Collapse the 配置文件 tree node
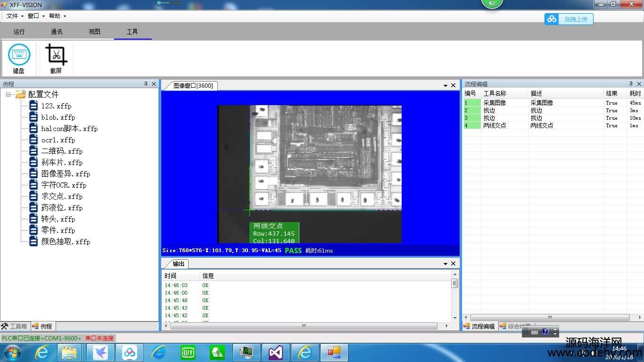 pyautogui.click(x=8, y=95)
